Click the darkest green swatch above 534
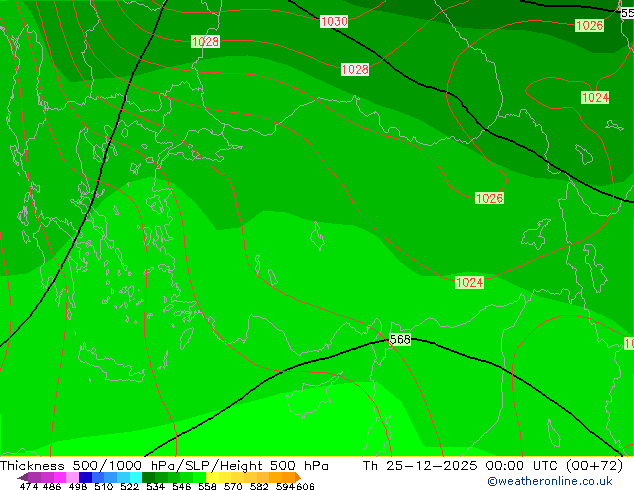This screenshot has width=634, height=490. pyautogui.click(x=148, y=477)
